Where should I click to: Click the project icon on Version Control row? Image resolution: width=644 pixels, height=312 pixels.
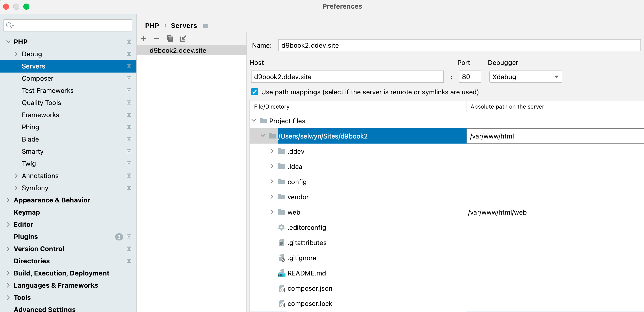point(129,249)
